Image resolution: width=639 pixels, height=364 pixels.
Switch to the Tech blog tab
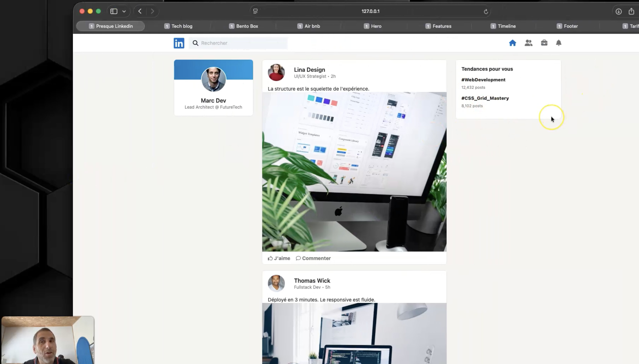pos(178,26)
